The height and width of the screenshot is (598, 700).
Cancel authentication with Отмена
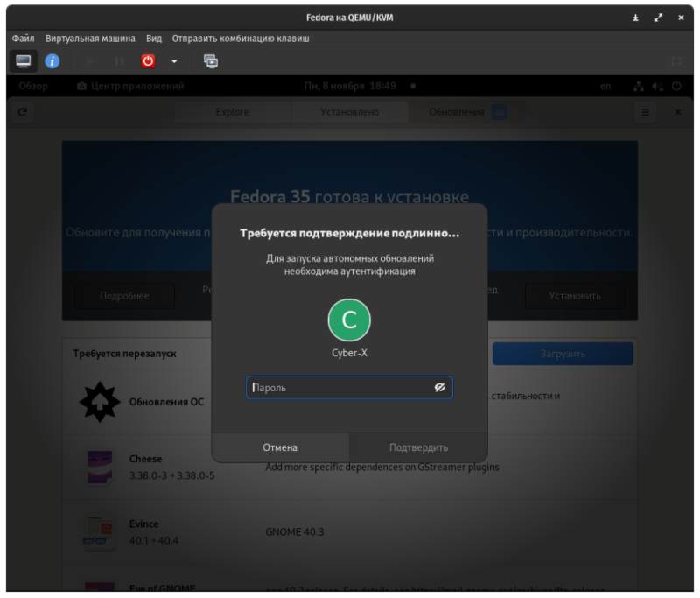click(x=280, y=447)
